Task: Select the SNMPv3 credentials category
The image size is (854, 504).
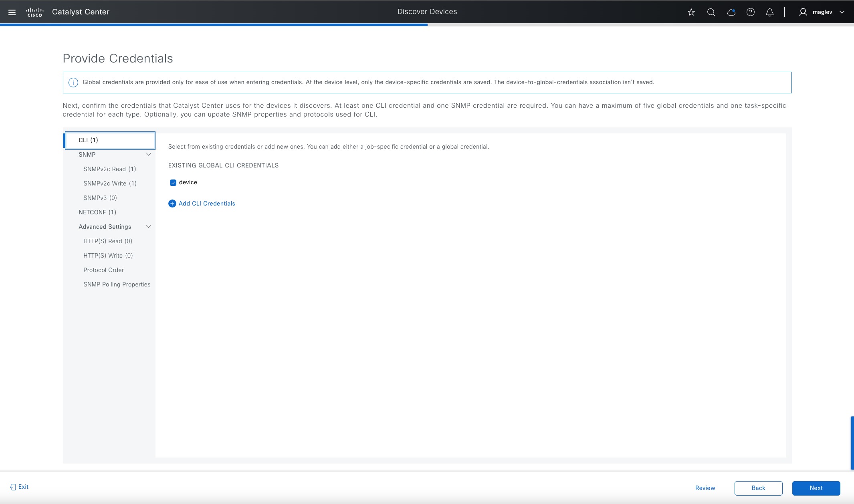Action: click(99, 198)
